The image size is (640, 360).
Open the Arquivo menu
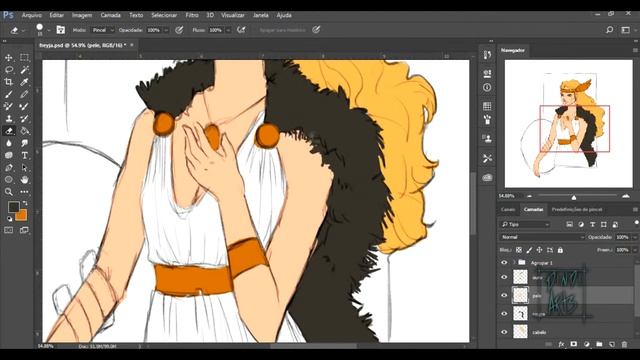(x=31, y=15)
